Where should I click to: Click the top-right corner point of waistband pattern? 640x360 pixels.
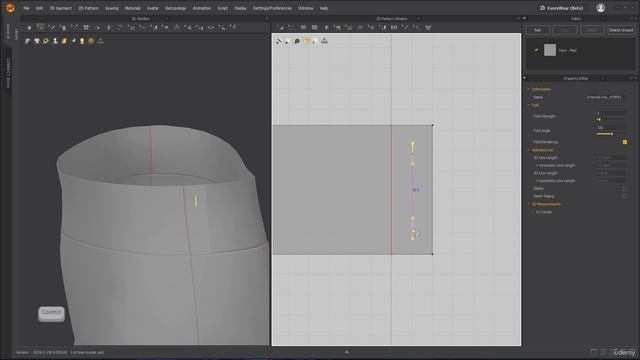(433, 125)
